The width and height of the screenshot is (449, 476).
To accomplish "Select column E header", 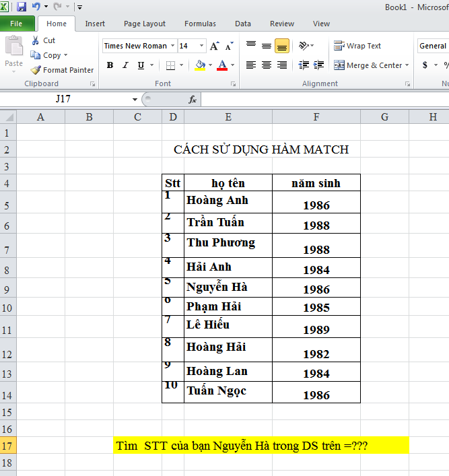I will 228,117.
